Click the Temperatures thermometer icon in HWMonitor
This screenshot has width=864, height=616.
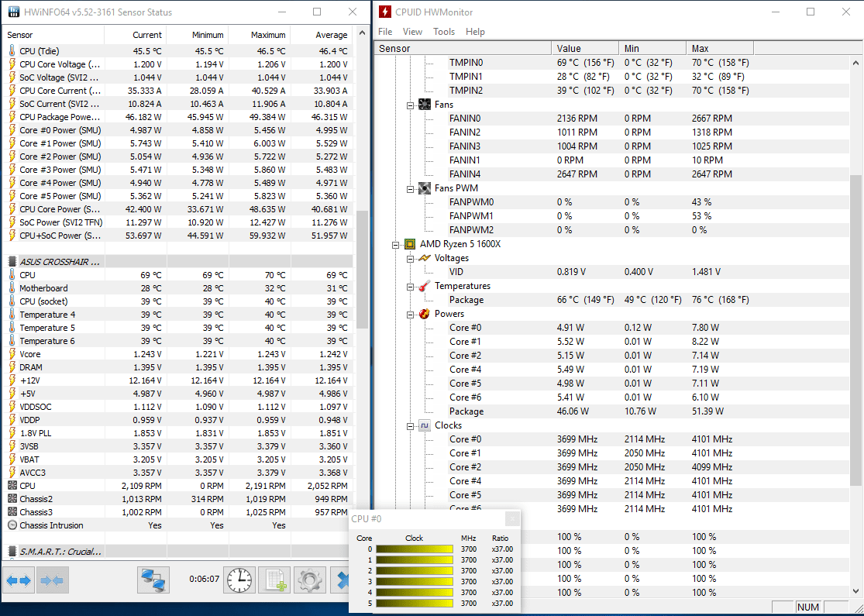pos(425,285)
